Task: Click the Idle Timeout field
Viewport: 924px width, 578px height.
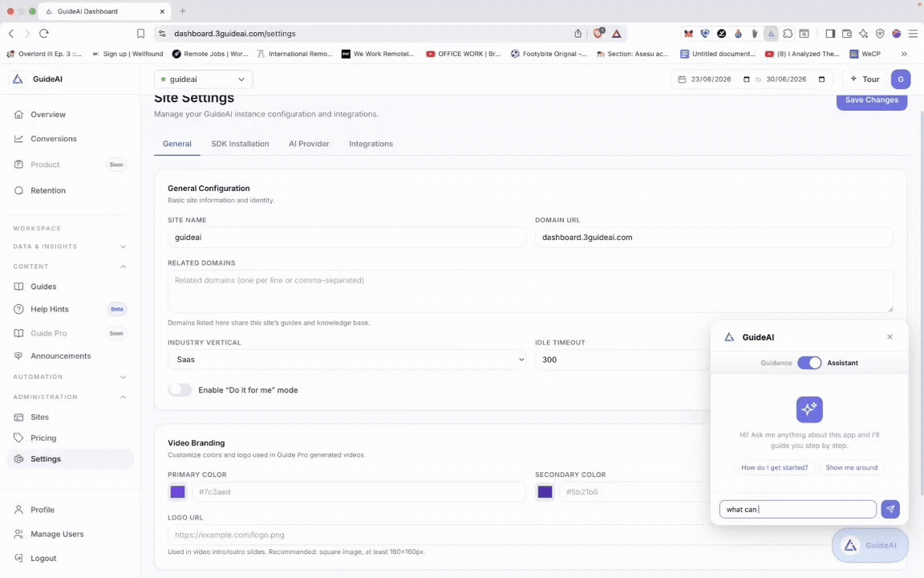Action: [x=622, y=360]
